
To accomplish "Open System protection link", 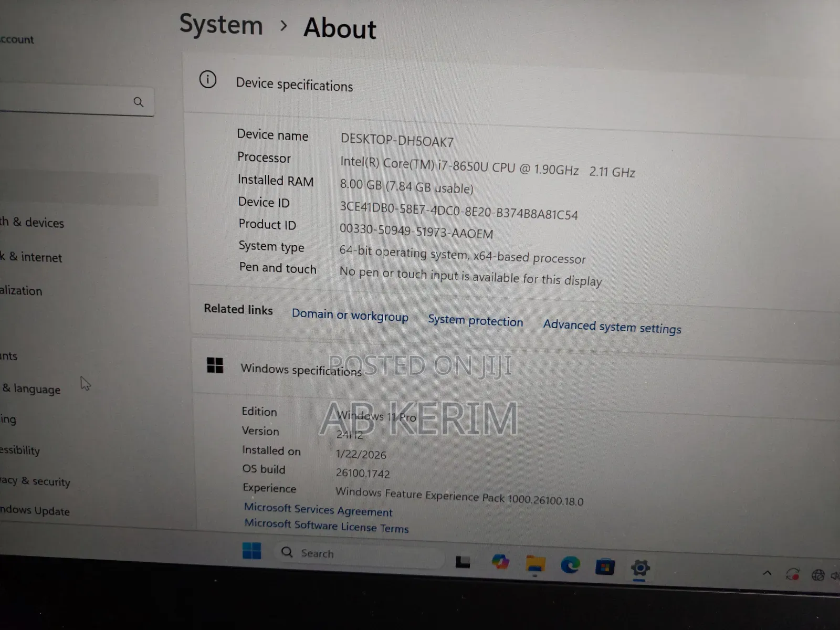I will 476,321.
